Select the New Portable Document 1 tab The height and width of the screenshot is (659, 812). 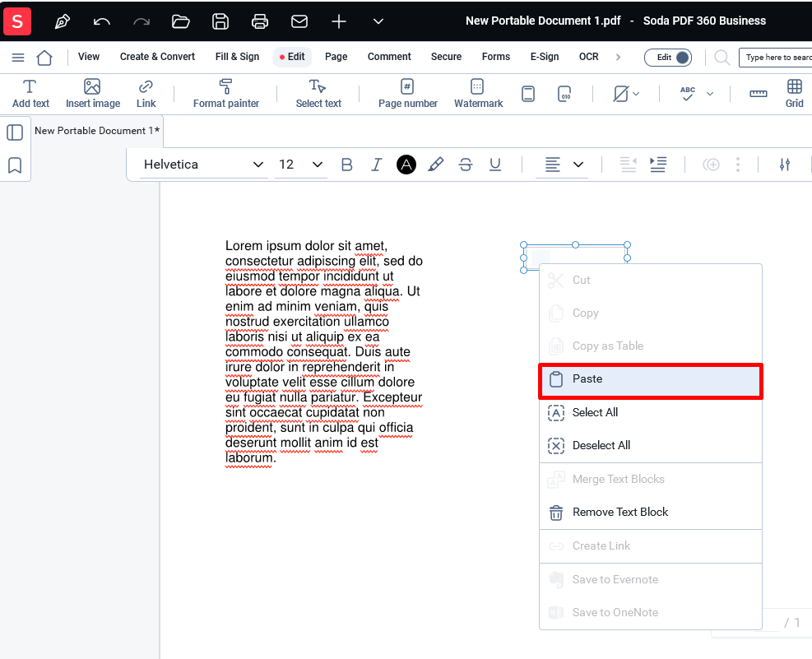pos(97,131)
